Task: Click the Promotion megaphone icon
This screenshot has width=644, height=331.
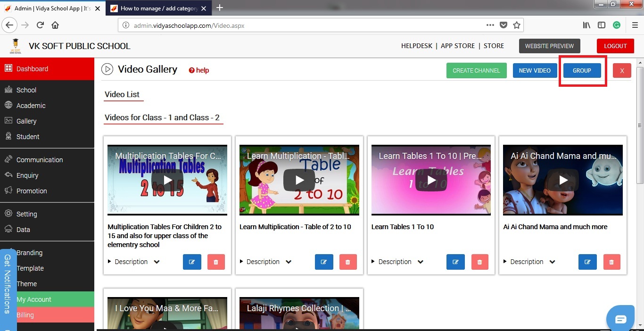Action: (x=8, y=190)
